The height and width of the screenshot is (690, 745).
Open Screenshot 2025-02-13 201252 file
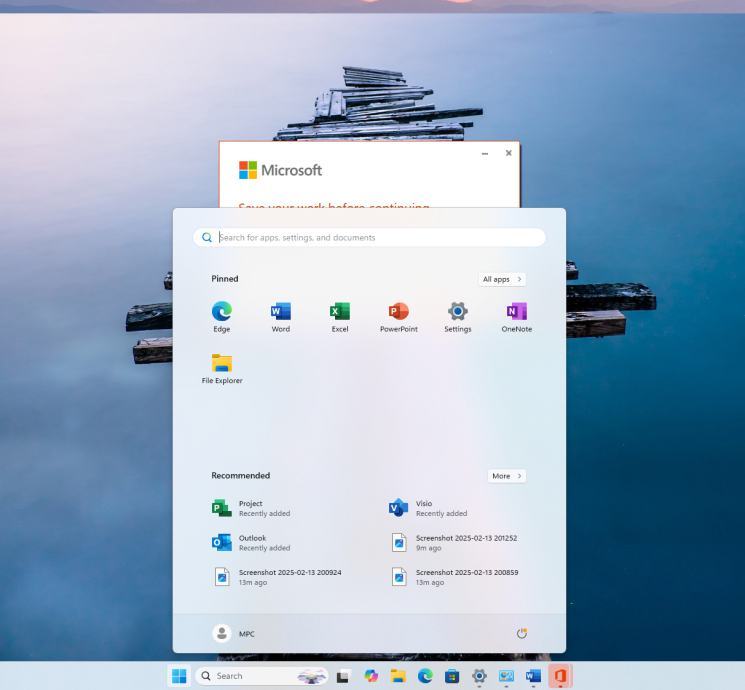click(x=456, y=542)
